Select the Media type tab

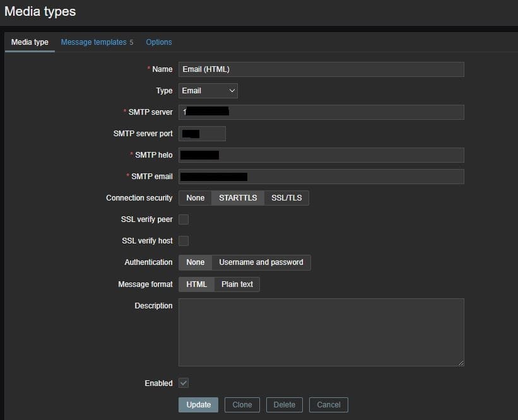click(x=30, y=42)
